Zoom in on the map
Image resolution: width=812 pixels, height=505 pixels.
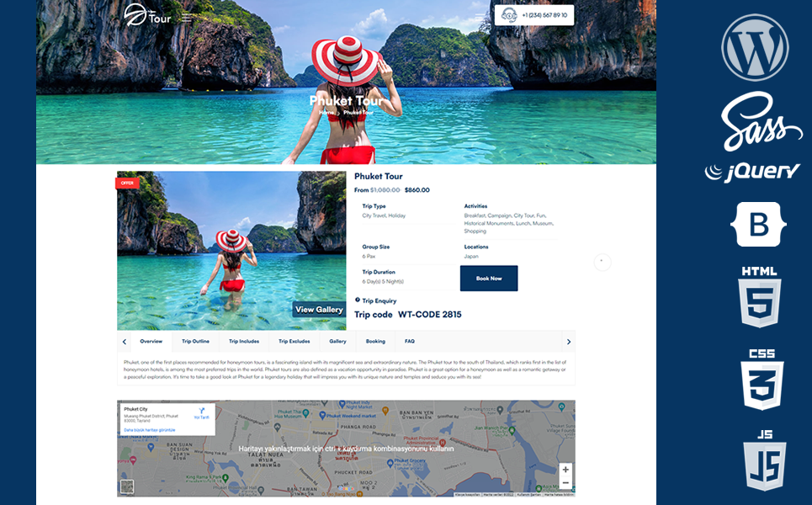565,470
